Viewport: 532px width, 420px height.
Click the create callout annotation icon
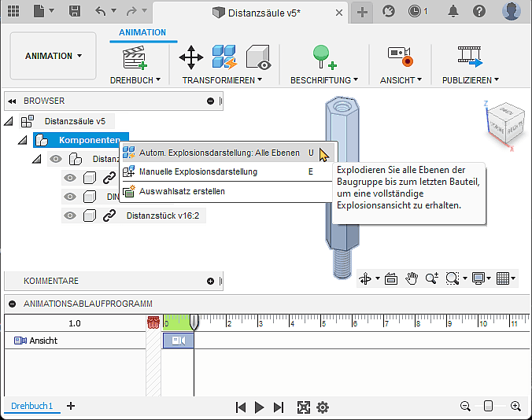tap(323, 57)
